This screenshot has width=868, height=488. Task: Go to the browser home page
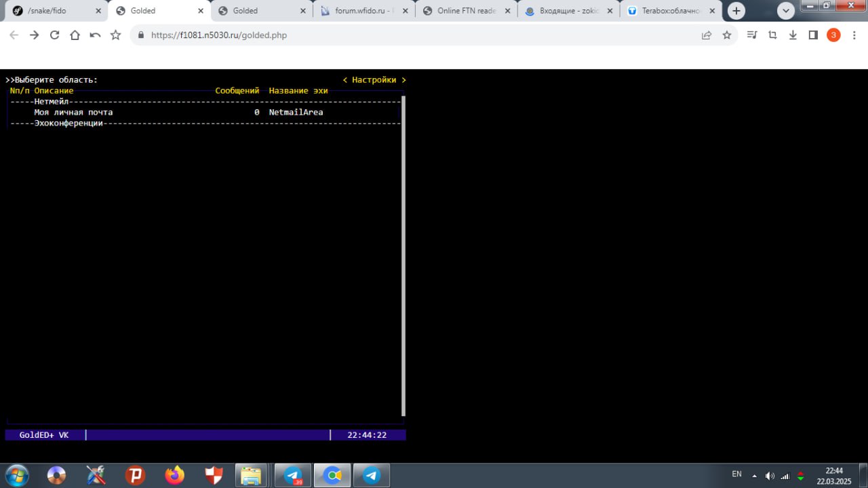coord(75,35)
